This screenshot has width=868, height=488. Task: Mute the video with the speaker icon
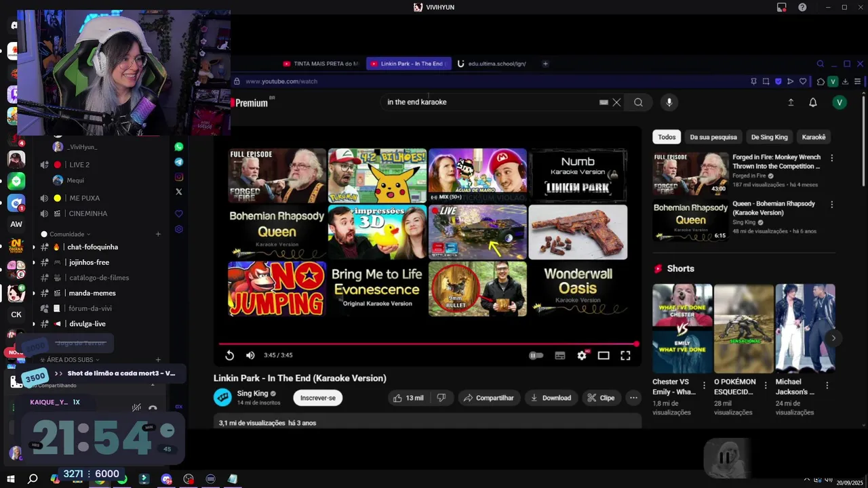pyautogui.click(x=250, y=355)
